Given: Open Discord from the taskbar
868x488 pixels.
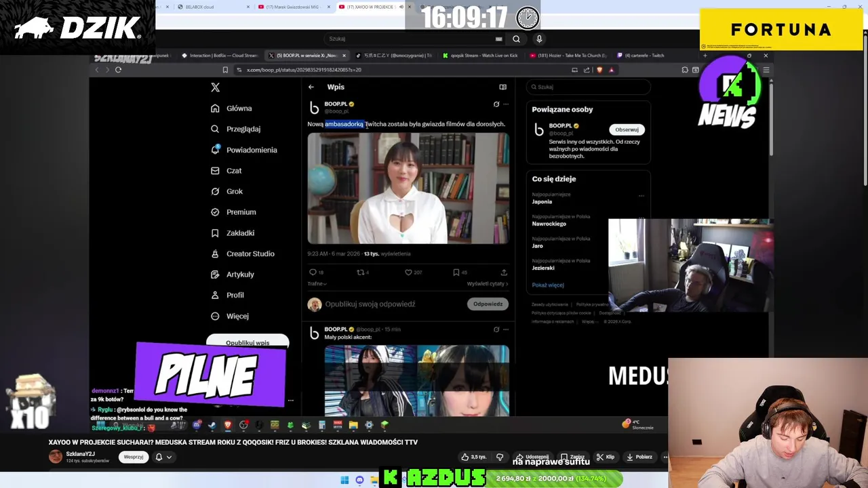Looking at the screenshot, I should click(x=359, y=480).
